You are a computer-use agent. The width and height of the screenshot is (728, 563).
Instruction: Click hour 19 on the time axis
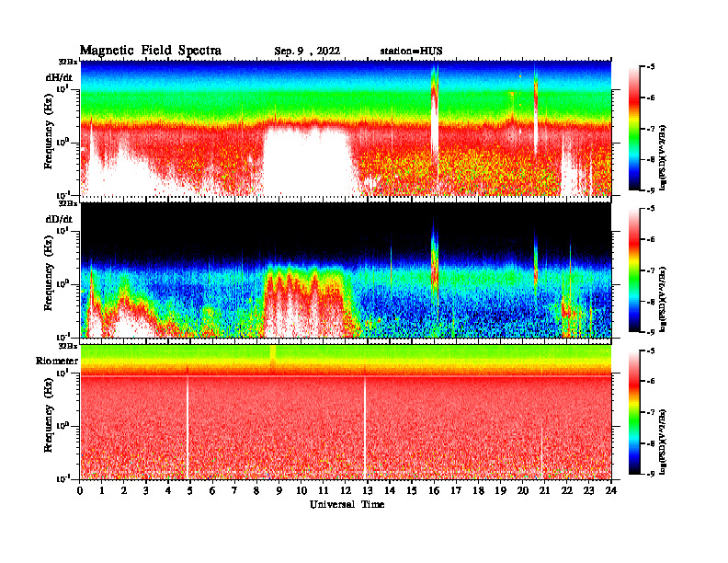[x=500, y=491]
